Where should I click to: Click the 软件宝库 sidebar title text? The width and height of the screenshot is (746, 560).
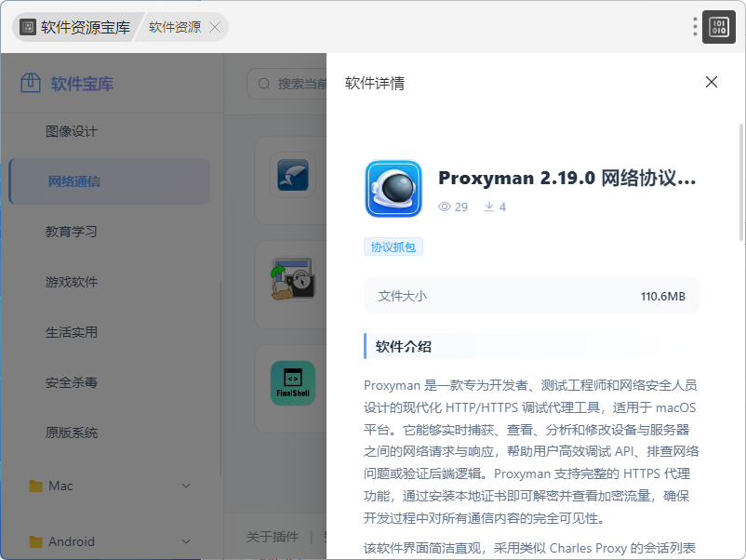point(82,84)
